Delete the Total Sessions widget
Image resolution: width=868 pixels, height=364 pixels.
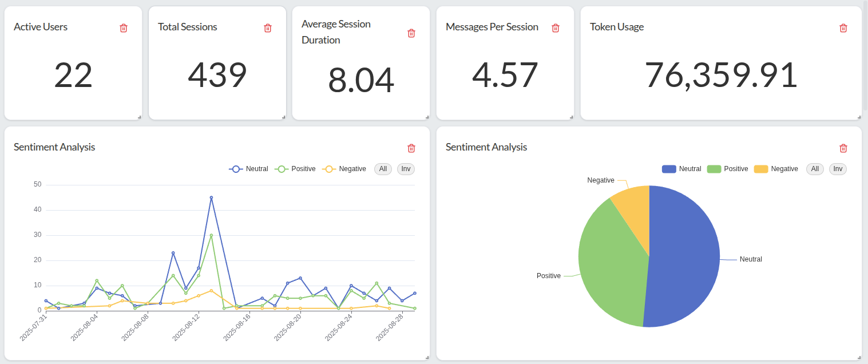tap(267, 27)
